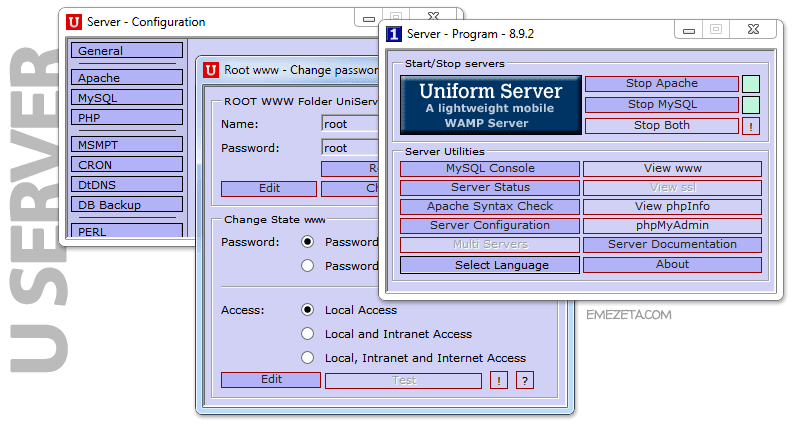Click the Uniform Server logo banner
This screenshot has width=800, height=426.
pos(491,105)
